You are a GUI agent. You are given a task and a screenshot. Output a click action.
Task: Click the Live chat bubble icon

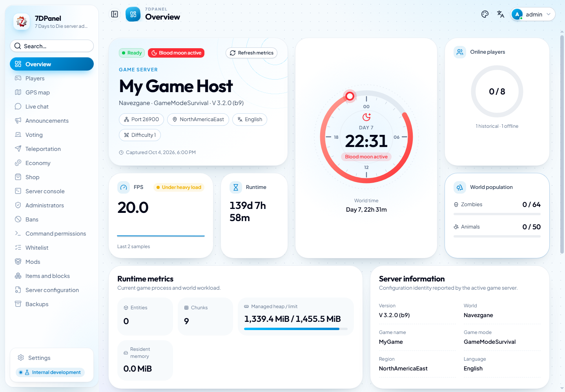click(18, 107)
